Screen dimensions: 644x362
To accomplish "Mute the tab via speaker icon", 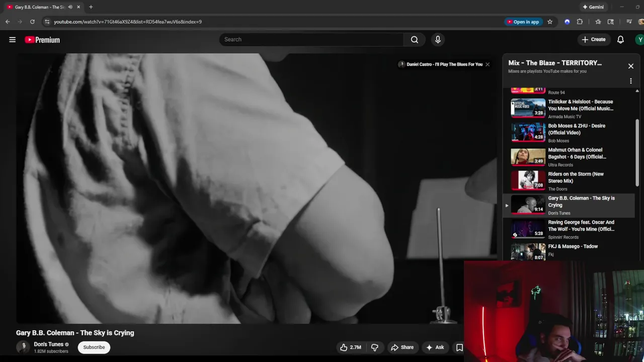I will click(70, 7).
